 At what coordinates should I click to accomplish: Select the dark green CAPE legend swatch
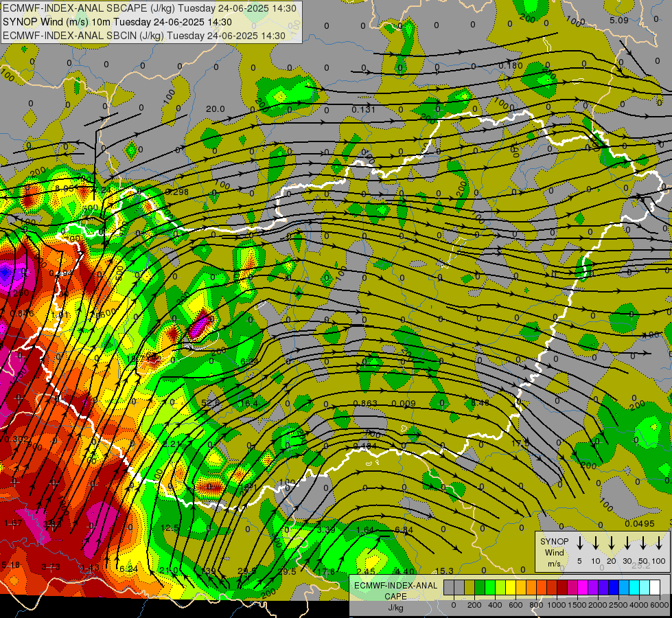click(x=480, y=587)
